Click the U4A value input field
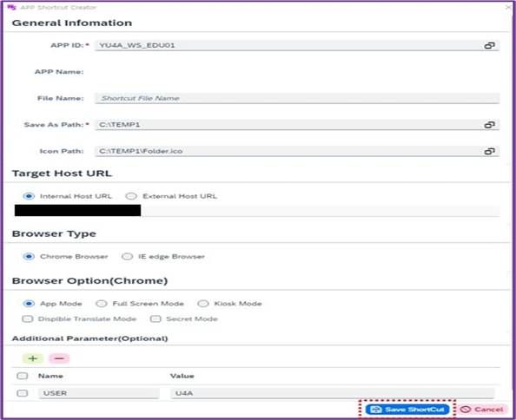The height and width of the screenshot is (420, 516). pyautogui.click(x=333, y=393)
